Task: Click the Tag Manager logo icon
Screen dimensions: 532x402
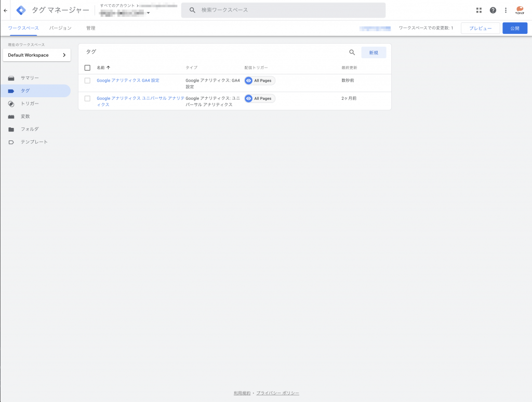Action: point(21,10)
